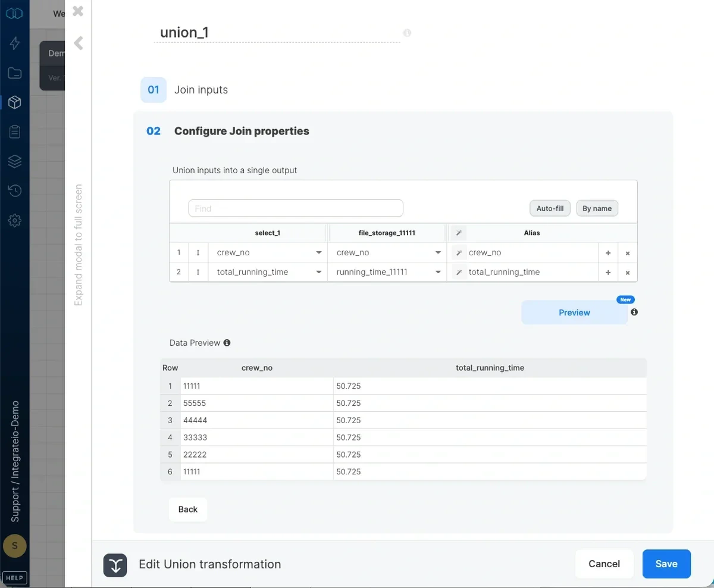Open the folder icon in sidebar

tap(15, 73)
